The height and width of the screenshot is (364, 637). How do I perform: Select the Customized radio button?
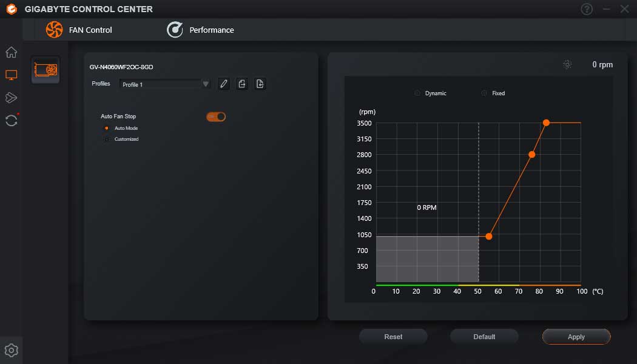click(x=108, y=138)
